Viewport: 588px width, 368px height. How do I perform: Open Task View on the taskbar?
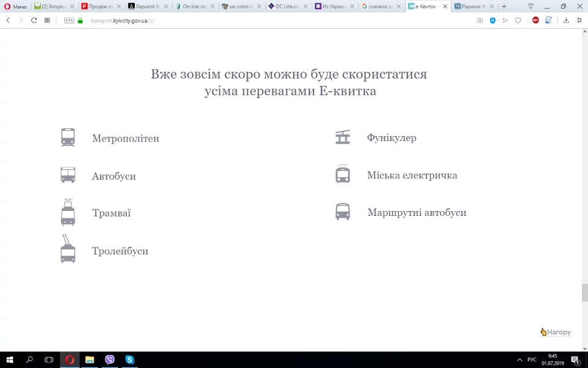pos(49,360)
